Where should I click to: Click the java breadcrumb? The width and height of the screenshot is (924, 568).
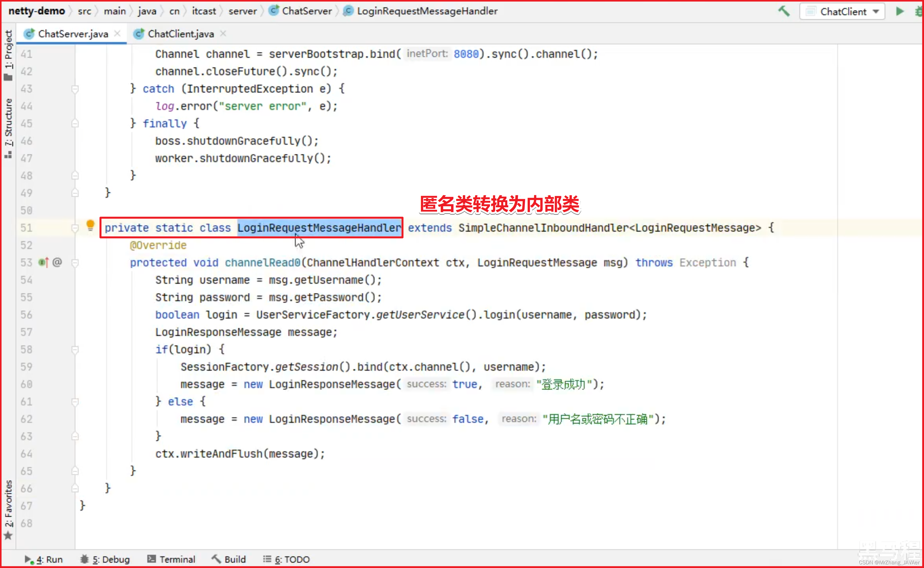[147, 11]
